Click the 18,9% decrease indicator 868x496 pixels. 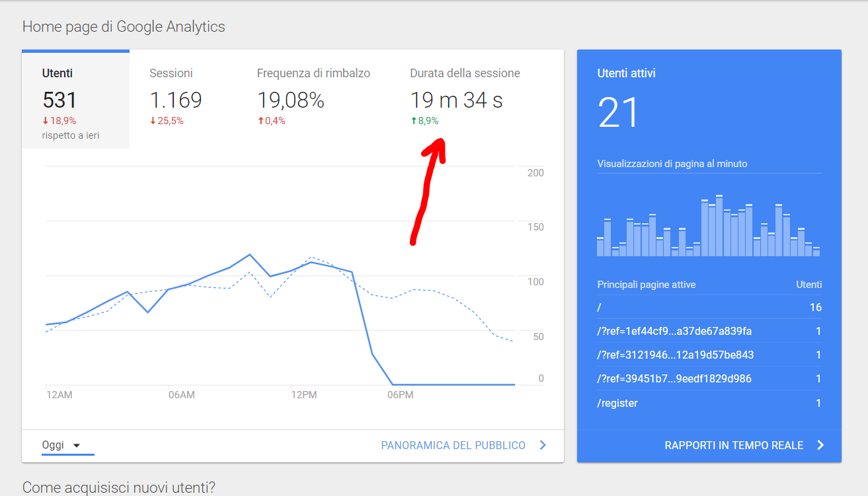pos(59,121)
